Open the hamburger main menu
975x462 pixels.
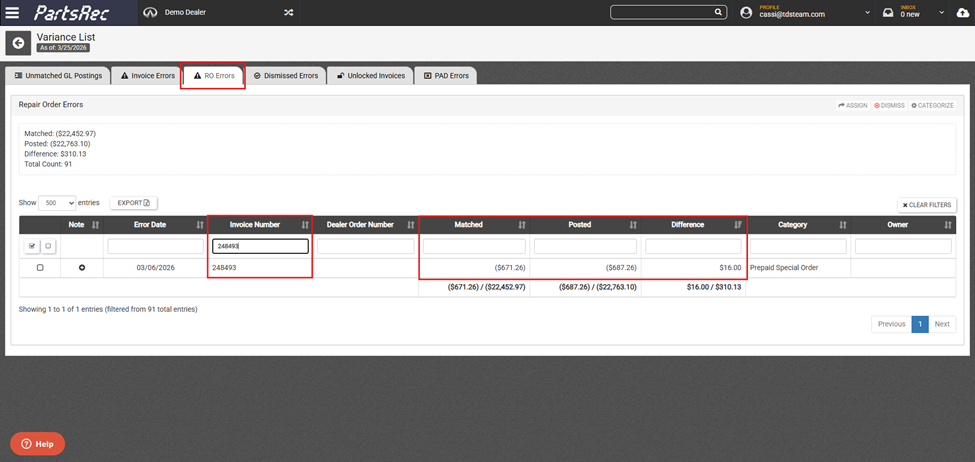point(12,12)
